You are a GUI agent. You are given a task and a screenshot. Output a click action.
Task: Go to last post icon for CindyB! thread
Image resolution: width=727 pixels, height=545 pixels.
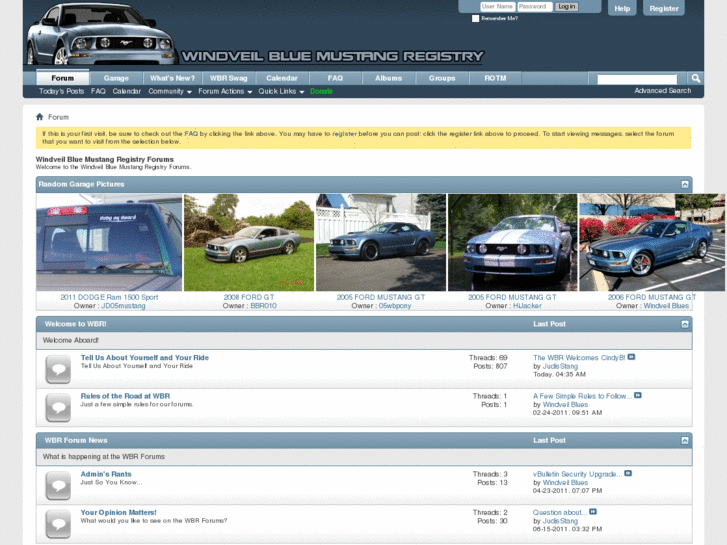[631, 357]
